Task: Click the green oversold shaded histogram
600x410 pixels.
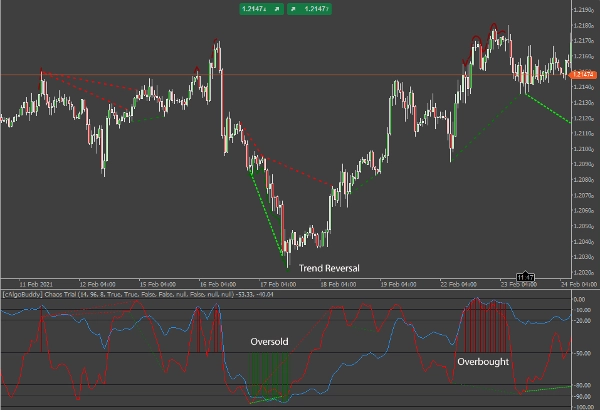Action: point(269,376)
